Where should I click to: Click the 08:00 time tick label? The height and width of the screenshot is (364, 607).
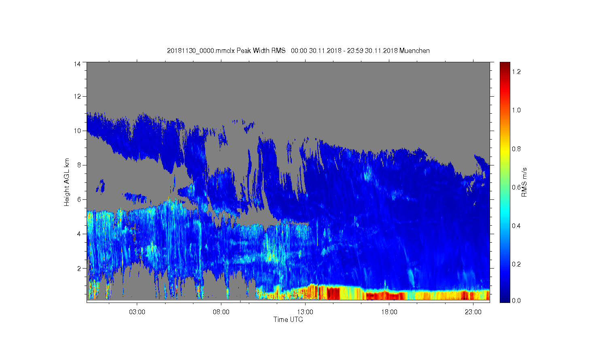[x=221, y=312]
